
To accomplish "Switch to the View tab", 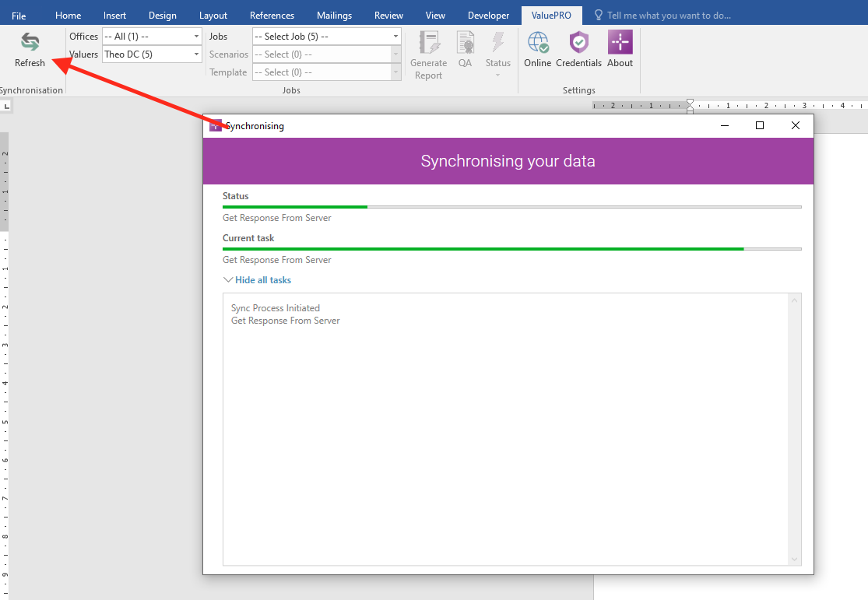I will coord(435,16).
